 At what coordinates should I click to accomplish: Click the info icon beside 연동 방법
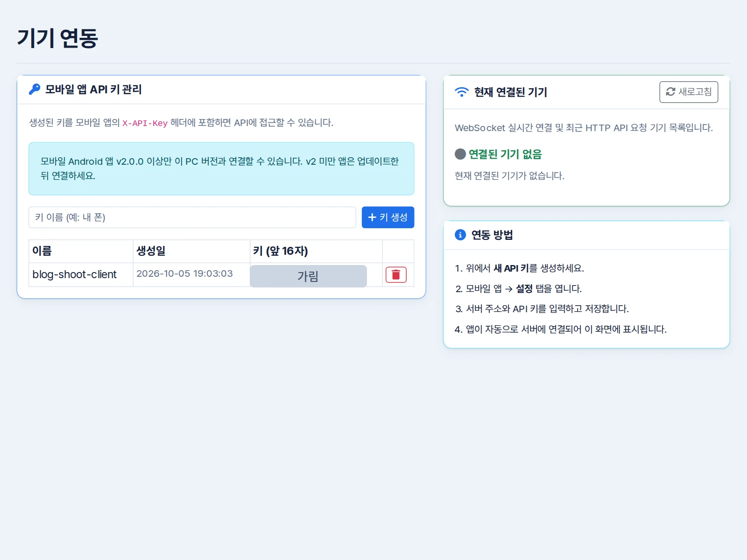[460, 235]
